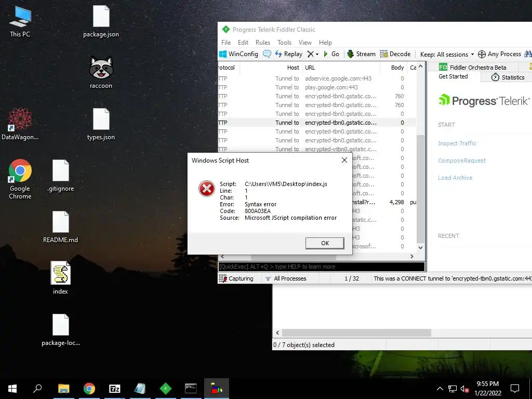This screenshot has height=399, width=532.
Task: Click Go in Fiddler toolbar
Action: click(x=331, y=54)
